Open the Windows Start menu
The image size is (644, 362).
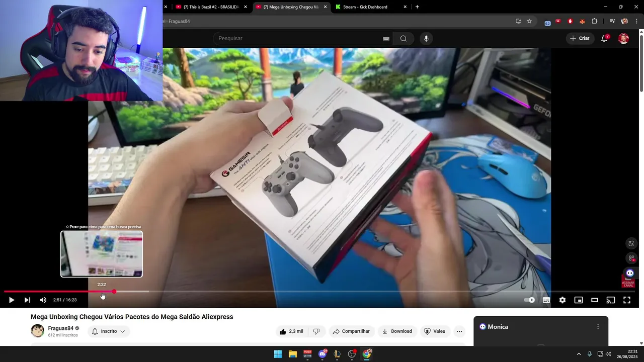278,354
